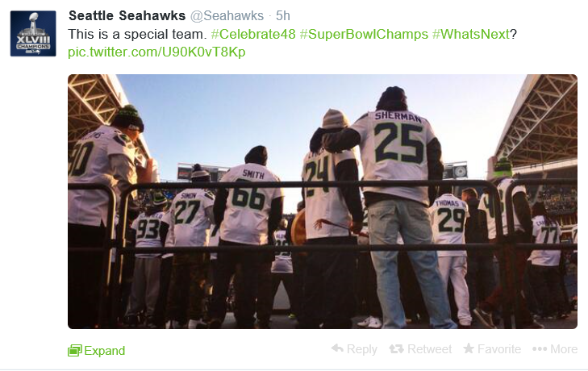Open the tweet's 5h timestamp
This screenshot has width=588, height=371.
coord(283,16)
